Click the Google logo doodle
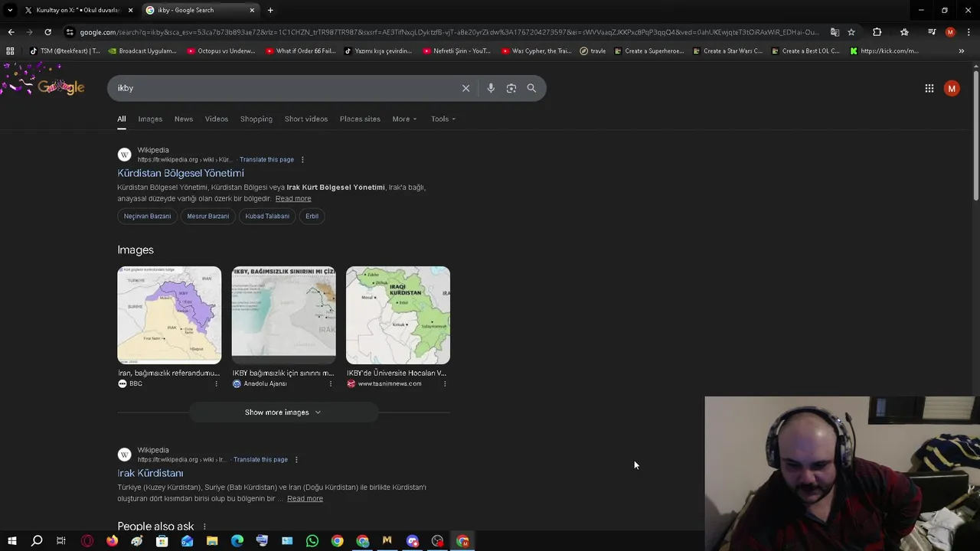Image resolution: width=980 pixels, height=551 pixels. pyautogui.click(x=60, y=86)
